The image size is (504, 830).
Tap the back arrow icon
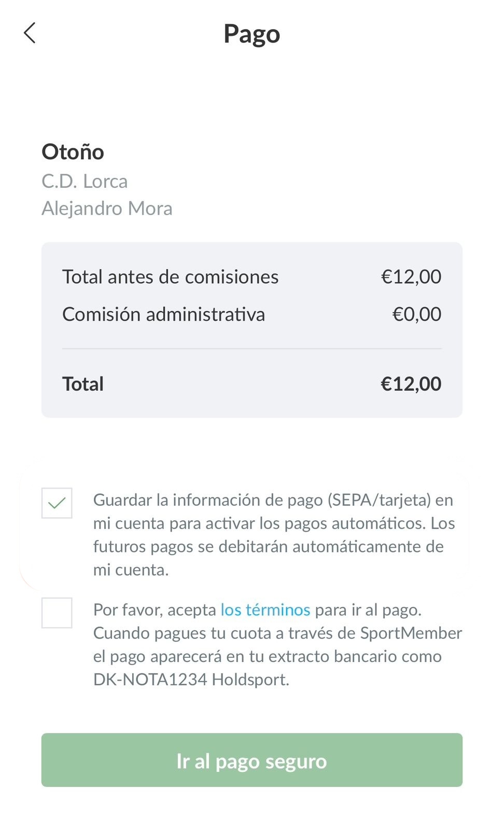pyautogui.click(x=30, y=33)
